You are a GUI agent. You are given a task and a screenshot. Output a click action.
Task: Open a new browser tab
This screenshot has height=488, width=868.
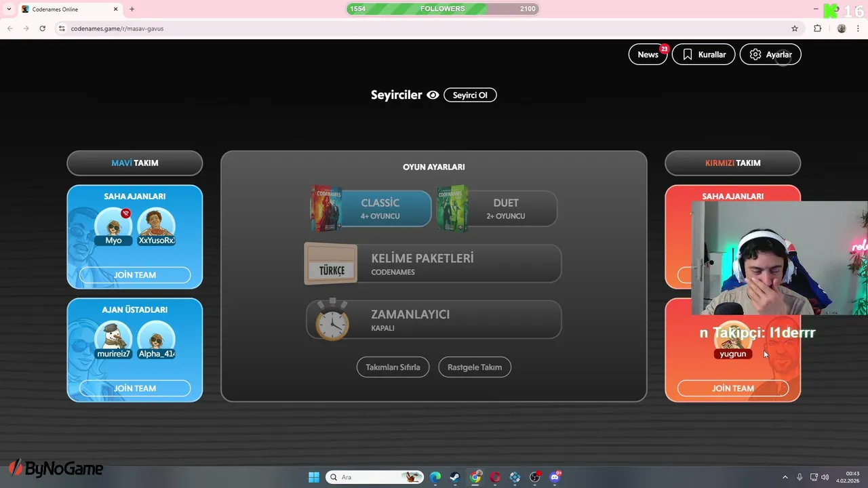[132, 9]
